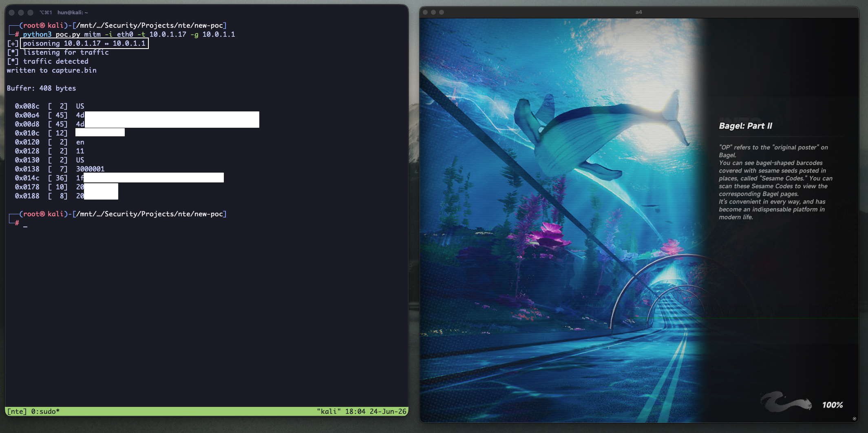Click the 0x014c offset row

click(119, 178)
